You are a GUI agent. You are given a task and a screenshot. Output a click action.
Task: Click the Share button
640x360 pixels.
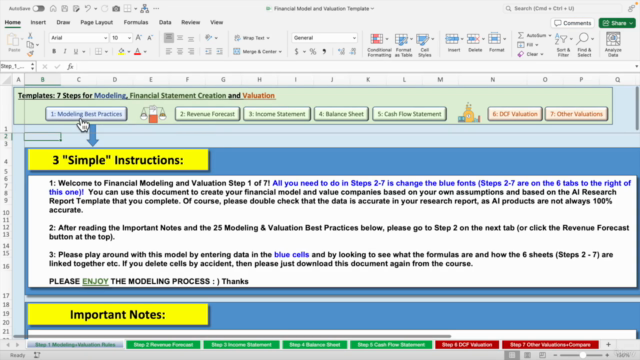coord(617,23)
